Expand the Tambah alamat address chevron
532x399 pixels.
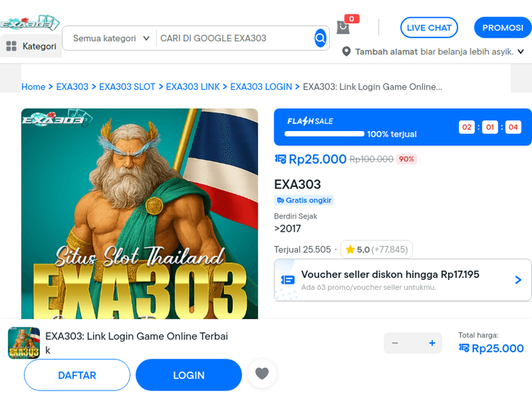pyautogui.click(x=521, y=52)
